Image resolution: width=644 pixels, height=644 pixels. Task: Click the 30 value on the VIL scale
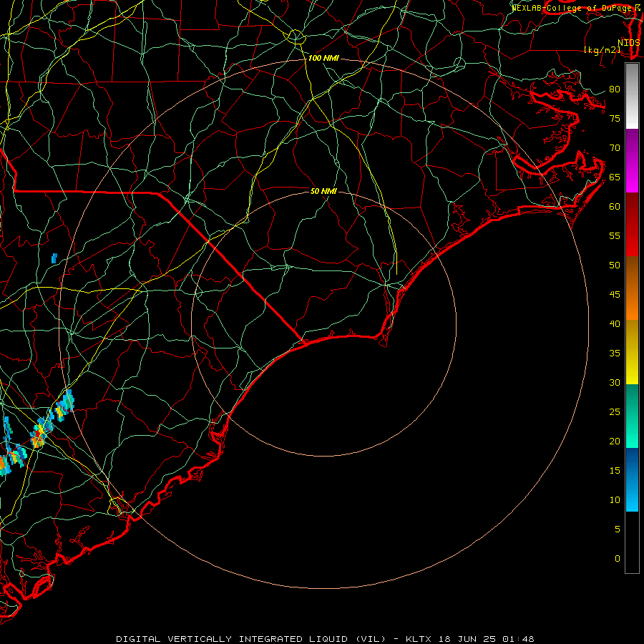click(x=615, y=382)
